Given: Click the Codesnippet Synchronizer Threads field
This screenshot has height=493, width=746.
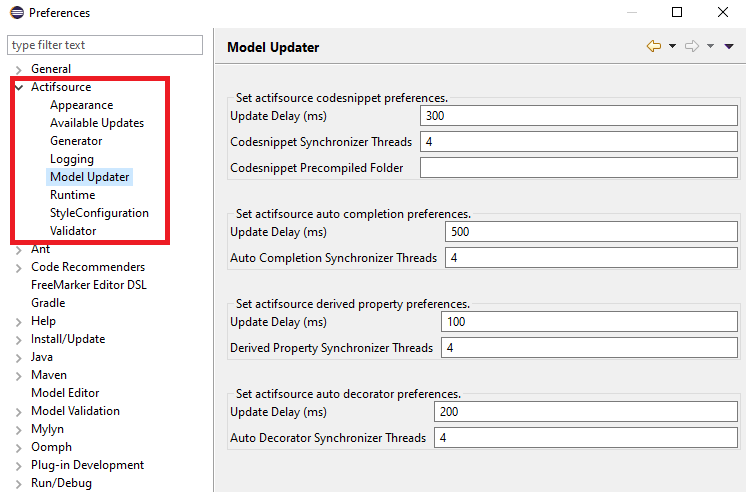Looking at the screenshot, I should (x=577, y=142).
